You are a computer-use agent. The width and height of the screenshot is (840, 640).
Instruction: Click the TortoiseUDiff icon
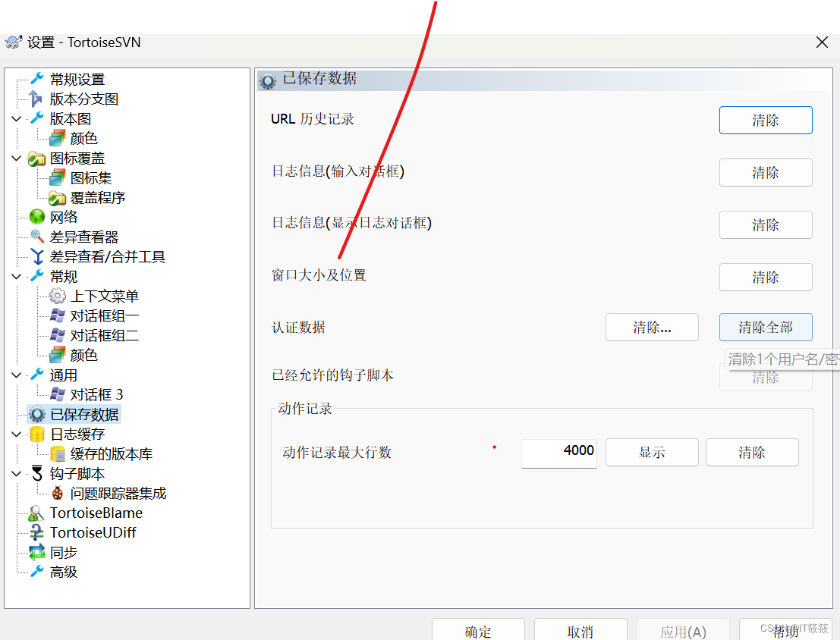tap(36, 532)
